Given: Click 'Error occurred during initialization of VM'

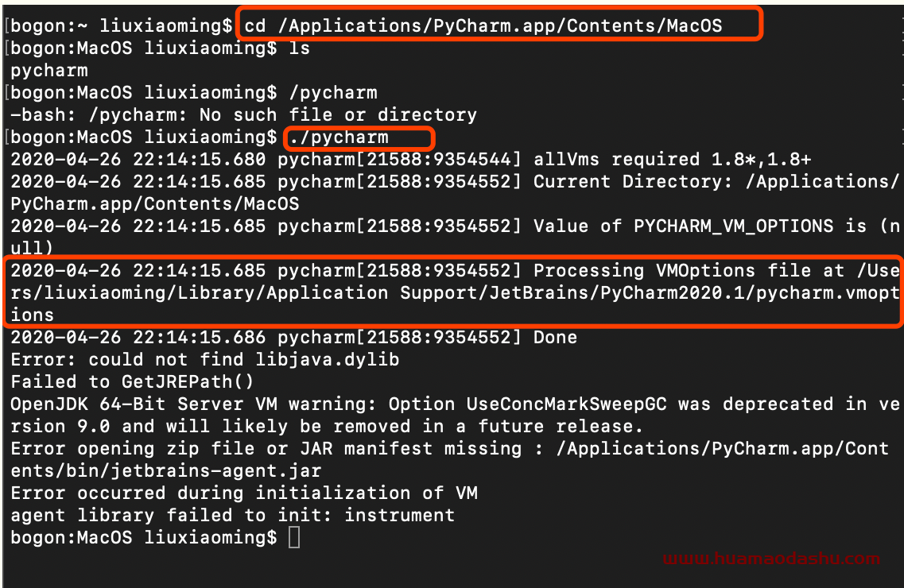Looking at the screenshot, I should point(244,493).
